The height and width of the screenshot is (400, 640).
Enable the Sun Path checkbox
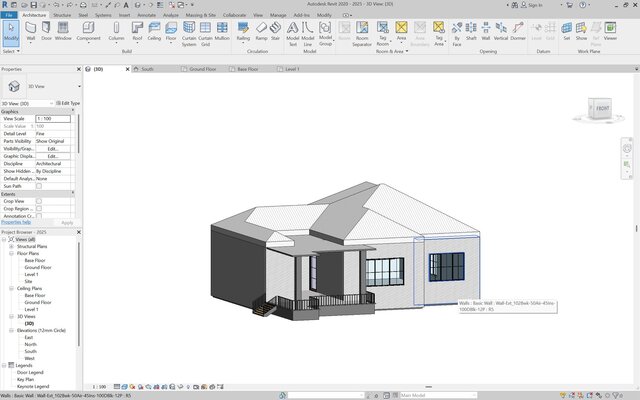[x=39, y=186]
